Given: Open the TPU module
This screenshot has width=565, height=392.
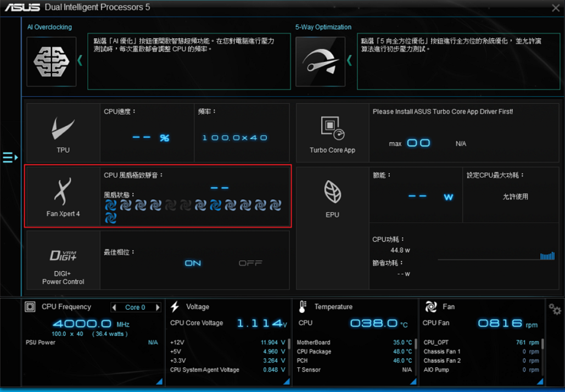Looking at the screenshot, I should [63, 133].
